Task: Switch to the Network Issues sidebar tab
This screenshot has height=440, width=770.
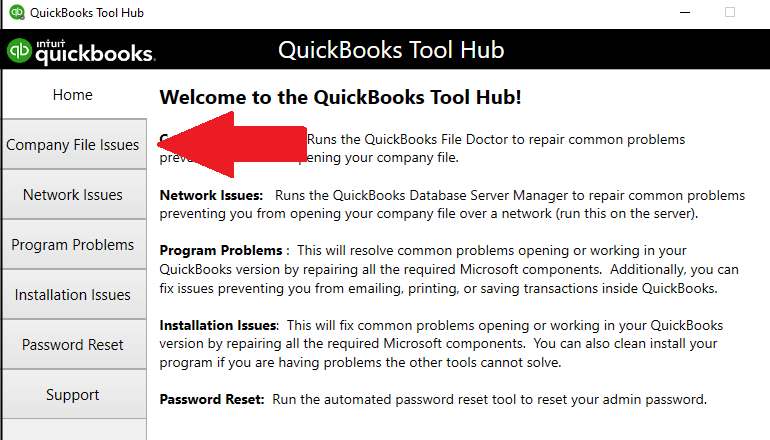Action: 73,195
